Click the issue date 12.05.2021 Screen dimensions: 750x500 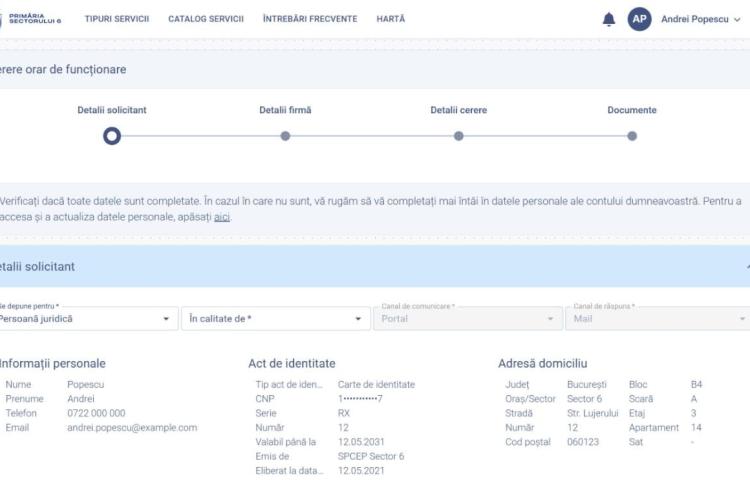click(361, 471)
